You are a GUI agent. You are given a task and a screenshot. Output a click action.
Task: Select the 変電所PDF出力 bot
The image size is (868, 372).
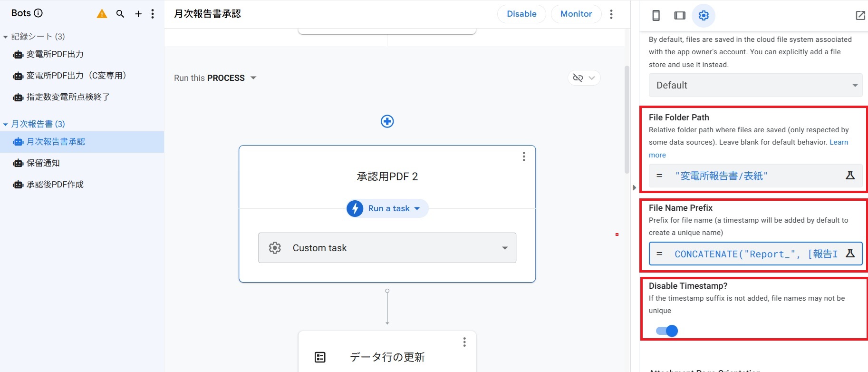pos(55,54)
